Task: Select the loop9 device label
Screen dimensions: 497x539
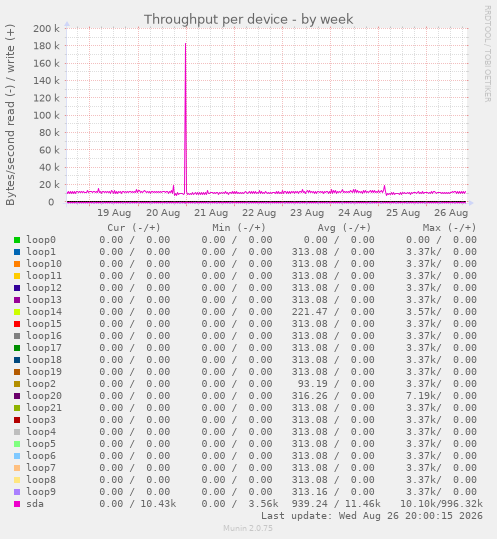Action: [41, 492]
